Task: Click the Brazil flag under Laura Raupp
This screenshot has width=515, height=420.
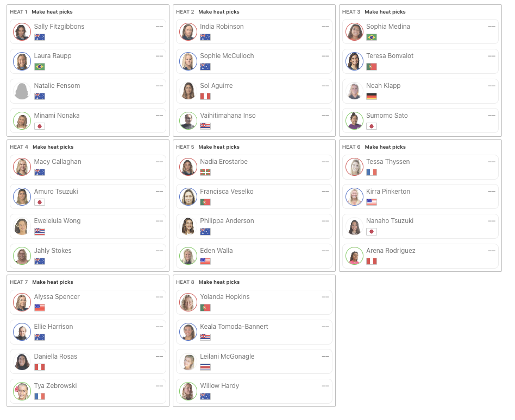Action: point(40,67)
